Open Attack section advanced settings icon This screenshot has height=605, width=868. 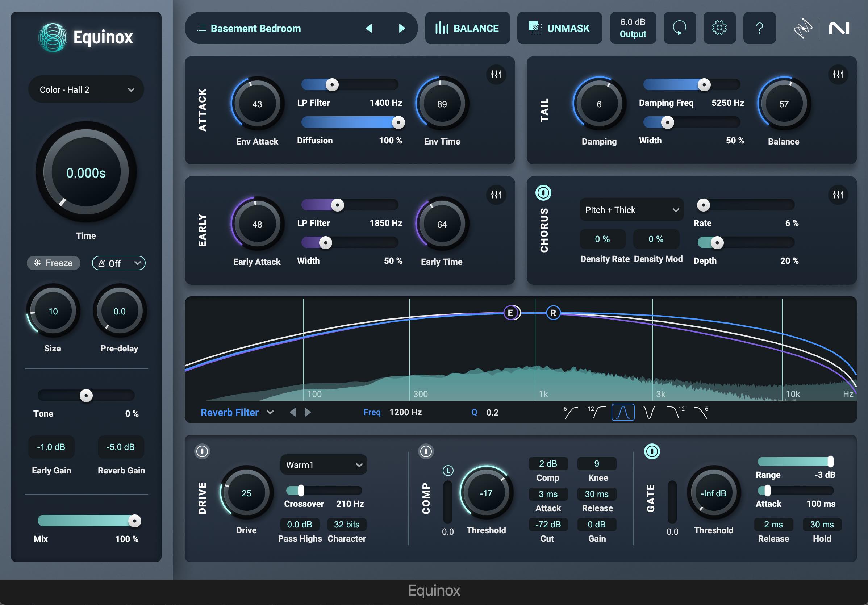click(x=496, y=74)
